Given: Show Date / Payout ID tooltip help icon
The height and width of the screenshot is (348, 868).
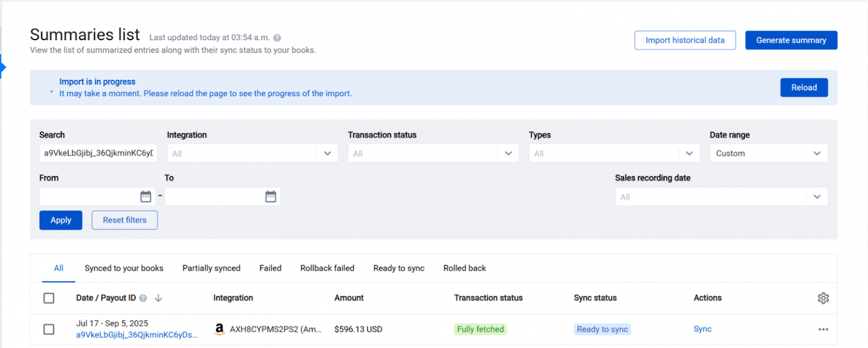Looking at the screenshot, I should tap(142, 298).
